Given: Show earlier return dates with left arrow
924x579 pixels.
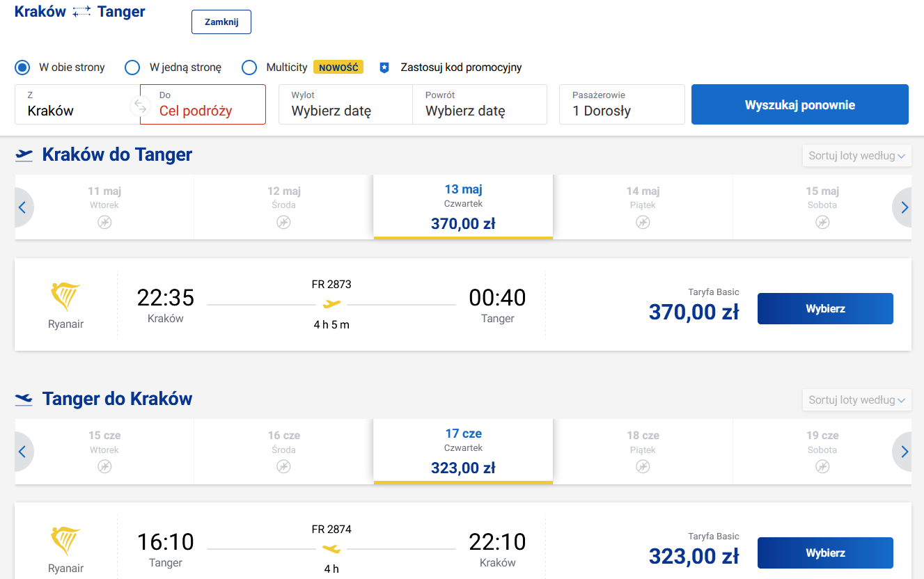Looking at the screenshot, I should (22, 452).
